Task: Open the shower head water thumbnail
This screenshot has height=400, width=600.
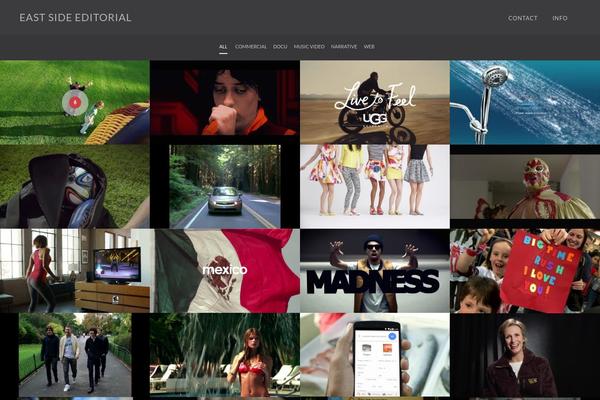Action: pyautogui.click(x=525, y=102)
